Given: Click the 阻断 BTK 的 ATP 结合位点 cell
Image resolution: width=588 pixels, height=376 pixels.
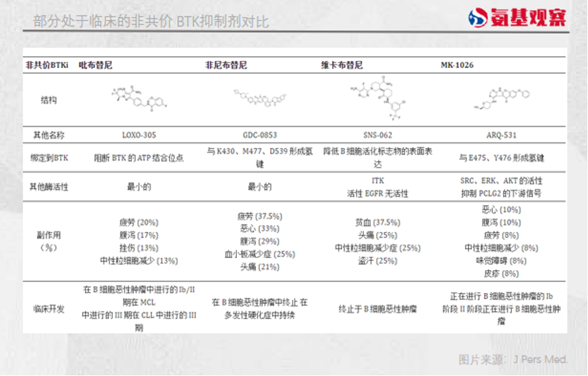Looking at the screenshot, I should [x=139, y=158].
